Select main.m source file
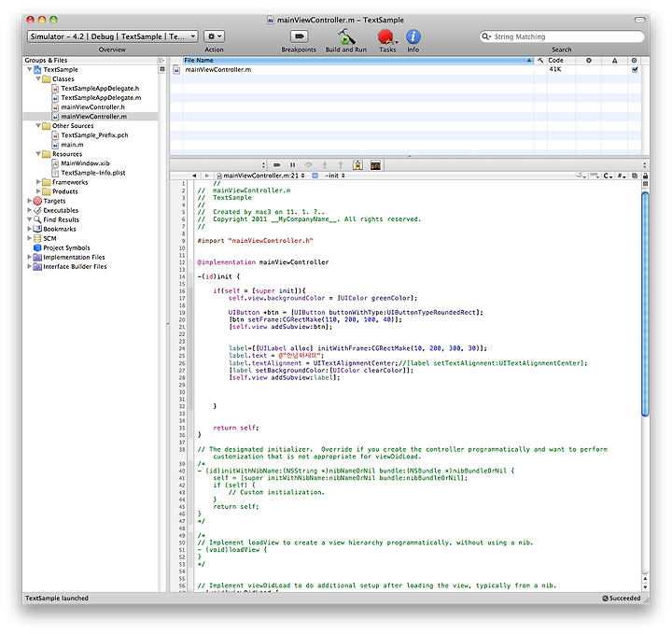672x634 pixels. [x=72, y=145]
